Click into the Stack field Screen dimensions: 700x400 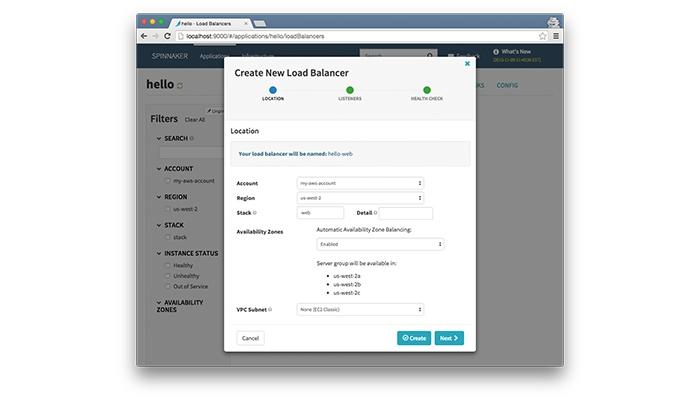(x=320, y=213)
